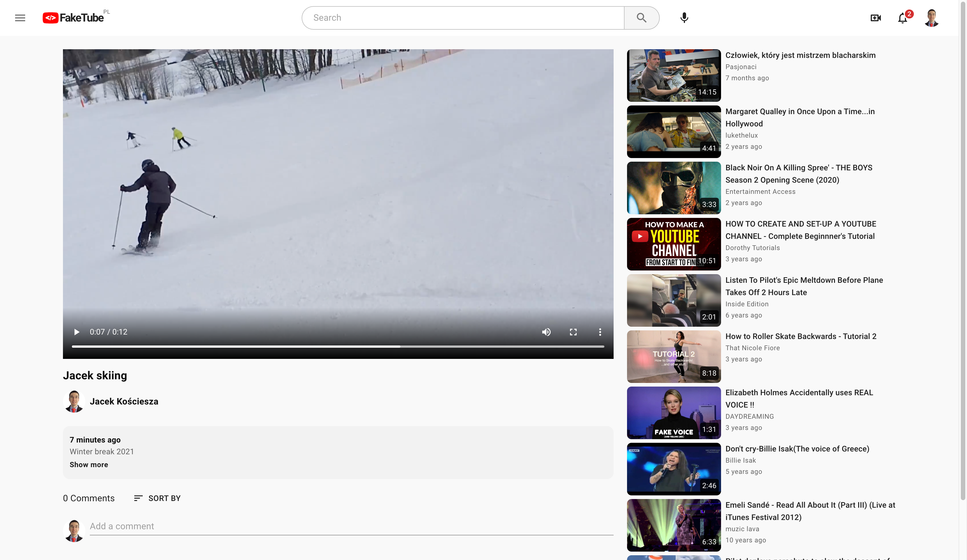Screen dimensions: 967x560
Task: Enter fullscreen mode
Action: (573, 332)
